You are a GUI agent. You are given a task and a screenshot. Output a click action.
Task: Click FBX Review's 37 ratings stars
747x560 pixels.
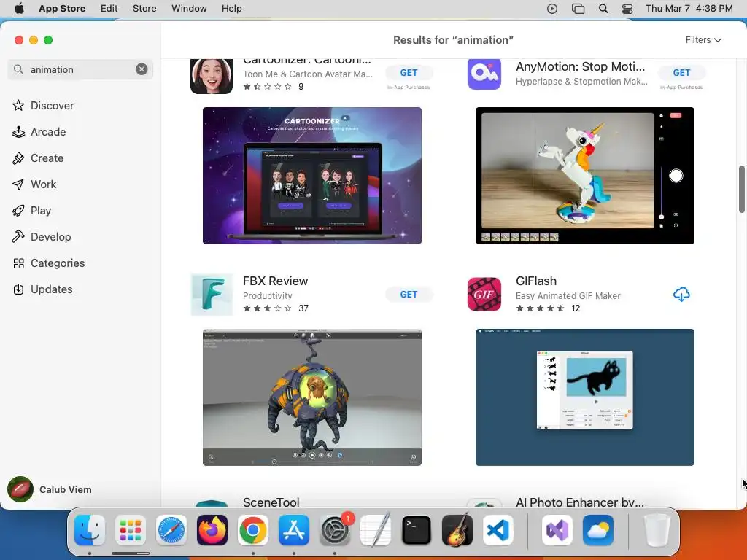click(267, 308)
